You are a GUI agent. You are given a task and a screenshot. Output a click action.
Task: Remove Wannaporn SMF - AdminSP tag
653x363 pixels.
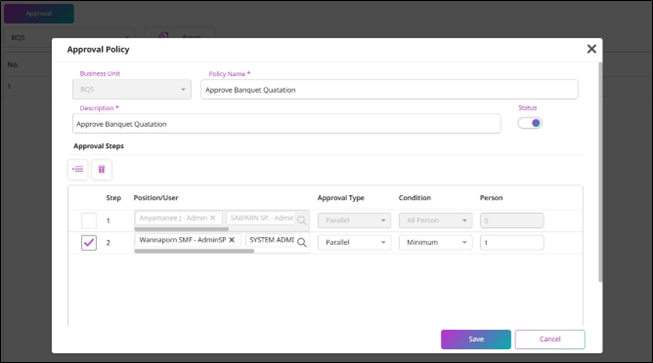tap(232, 240)
